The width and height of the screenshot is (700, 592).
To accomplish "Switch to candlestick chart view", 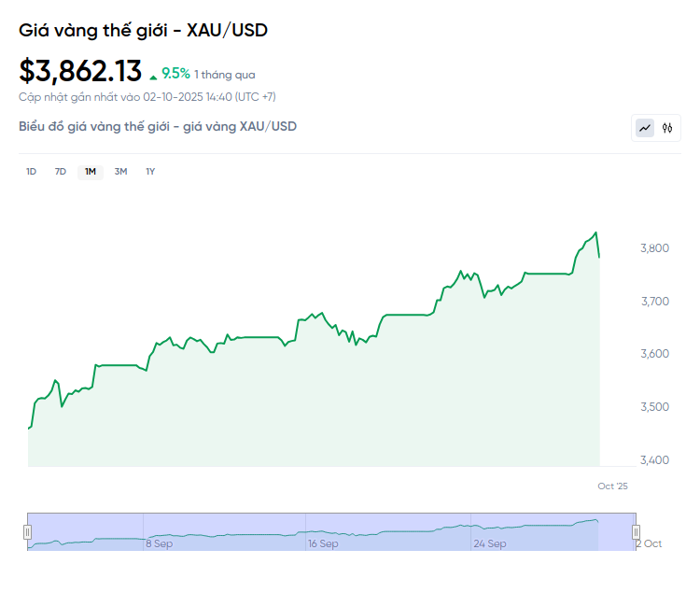I will (667, 128).
